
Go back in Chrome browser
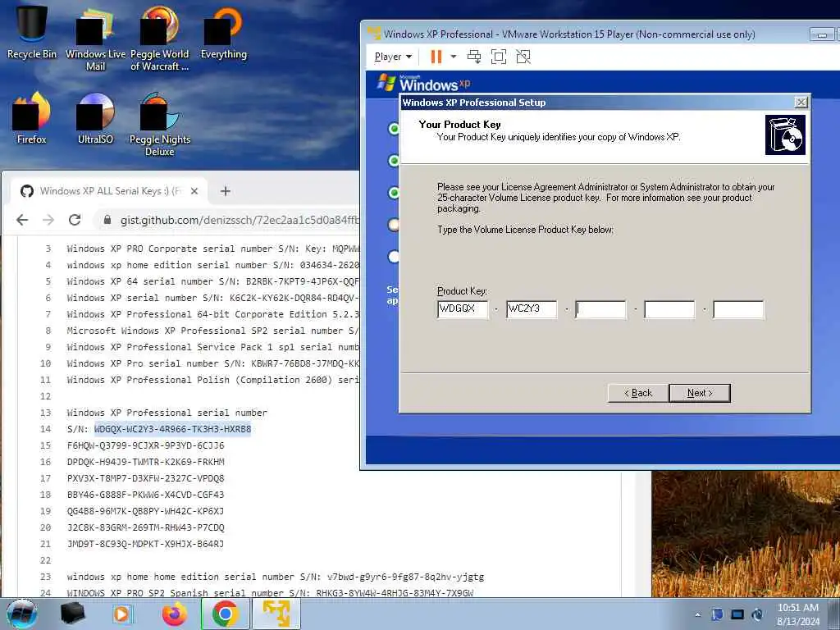(x=22, y=220)
